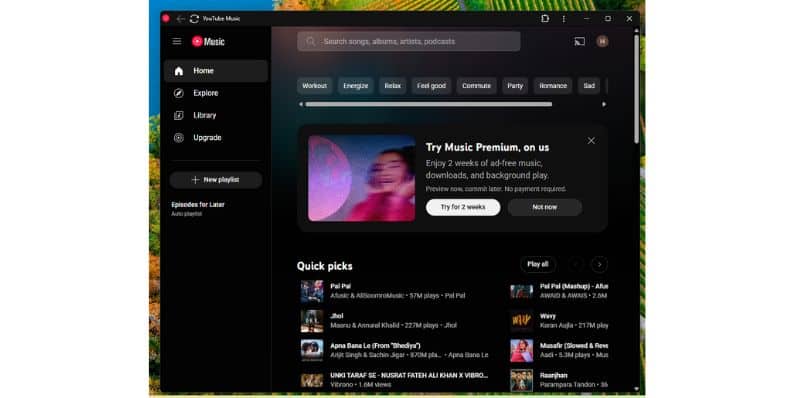This screenshot has width=794, height=398.
Task: Play Raanjhan song thumbnail
Action: point(522,380)
